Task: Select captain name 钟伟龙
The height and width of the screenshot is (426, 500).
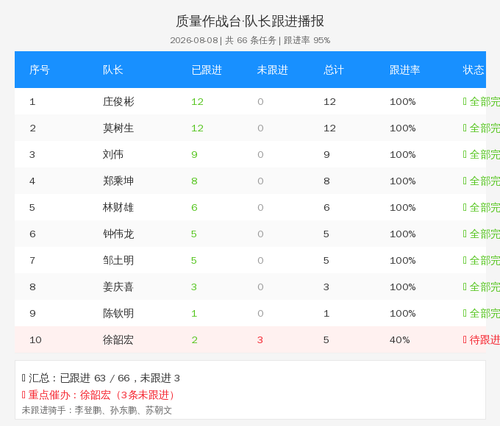Action: point(118,234)
